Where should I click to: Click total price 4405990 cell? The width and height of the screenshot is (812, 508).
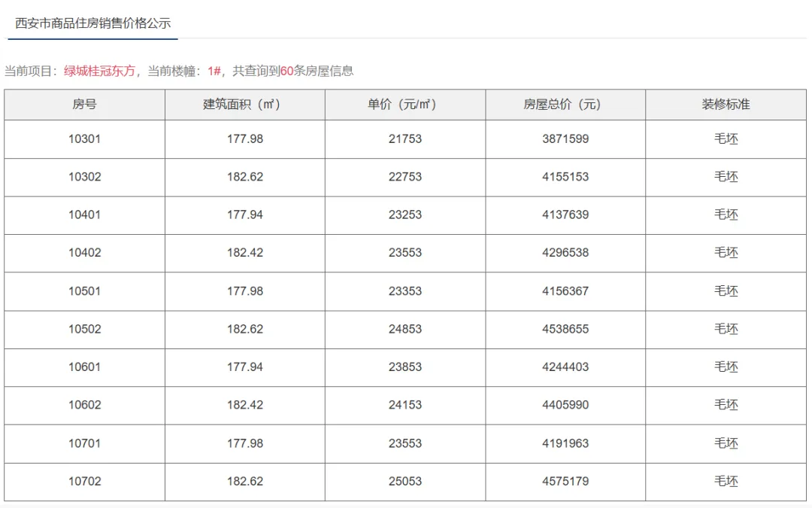pyautogui.click(x=565, y=406)
